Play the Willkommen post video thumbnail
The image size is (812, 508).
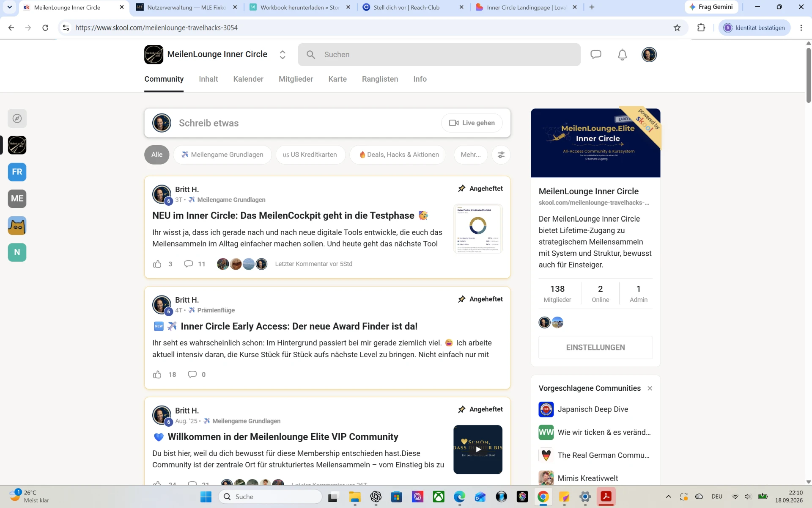pyautogui.click(x=478, y=450)
